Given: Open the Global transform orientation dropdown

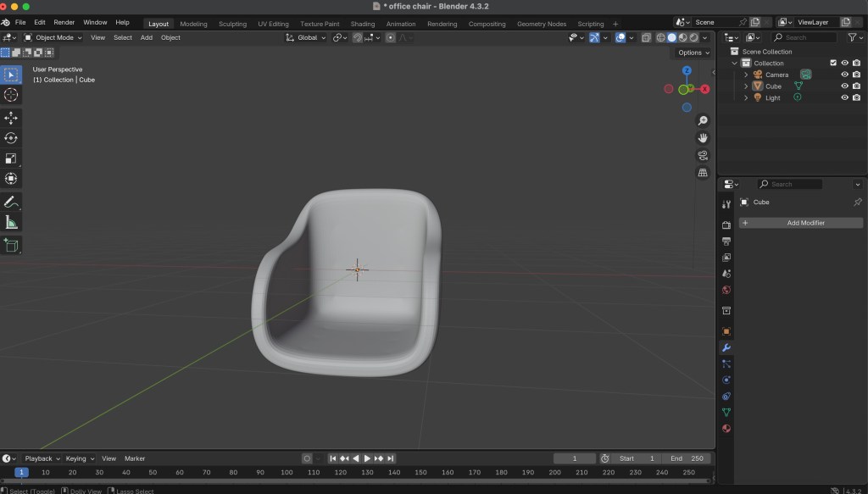Looking at the screenshot, I should coord(306,37).
